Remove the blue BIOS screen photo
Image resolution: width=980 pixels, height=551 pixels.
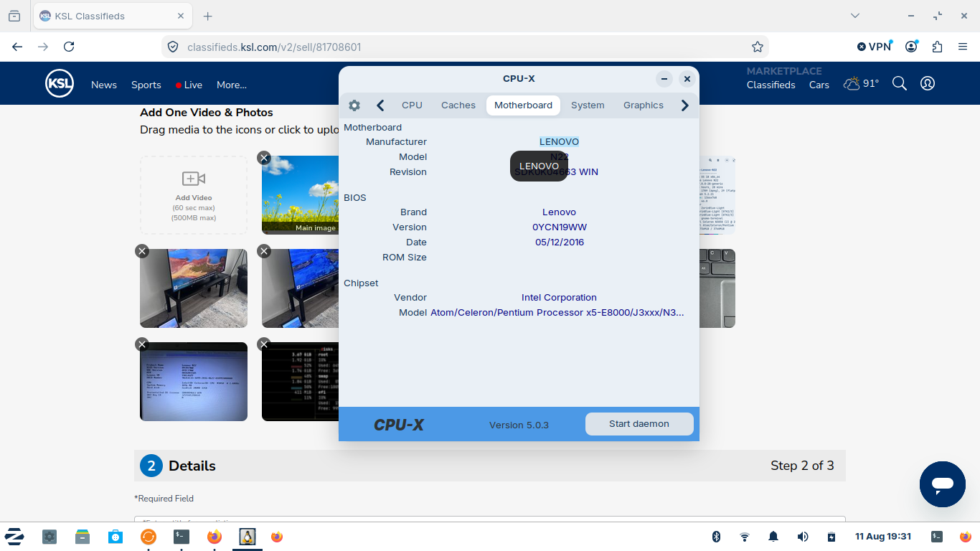[142, 344]
